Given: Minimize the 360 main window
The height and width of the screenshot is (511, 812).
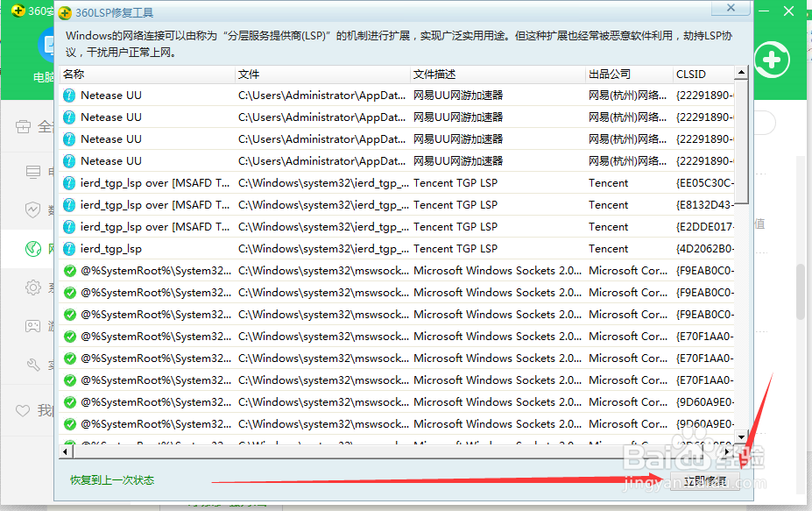Looking at the screenshot, I should tap(764, 11).
